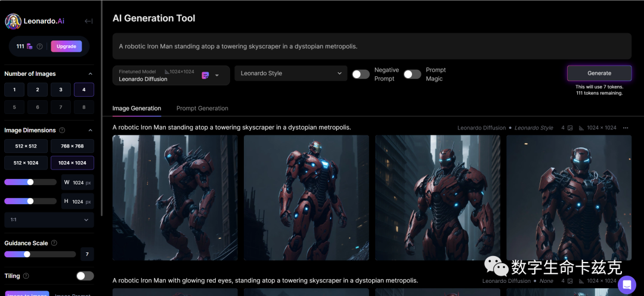Click the resolution icon beside Finetuned Model
The width and height of the screenshot is (644, 296).
167,72
